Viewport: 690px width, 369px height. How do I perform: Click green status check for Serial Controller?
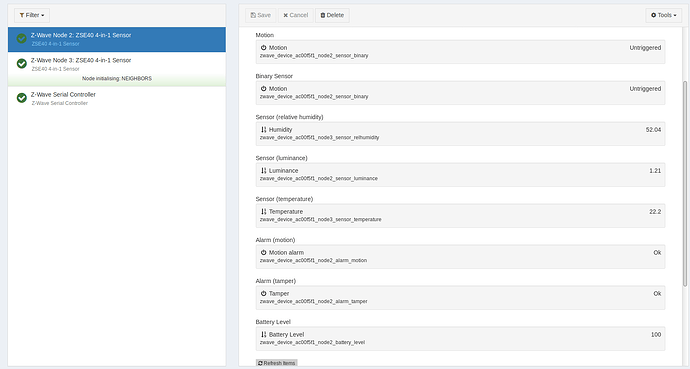point(22,98)
